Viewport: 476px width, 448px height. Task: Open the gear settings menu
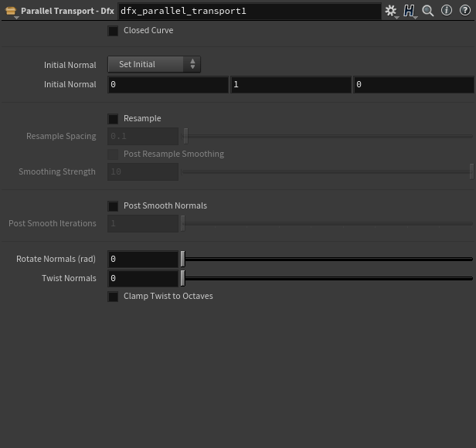coord(391,11)
